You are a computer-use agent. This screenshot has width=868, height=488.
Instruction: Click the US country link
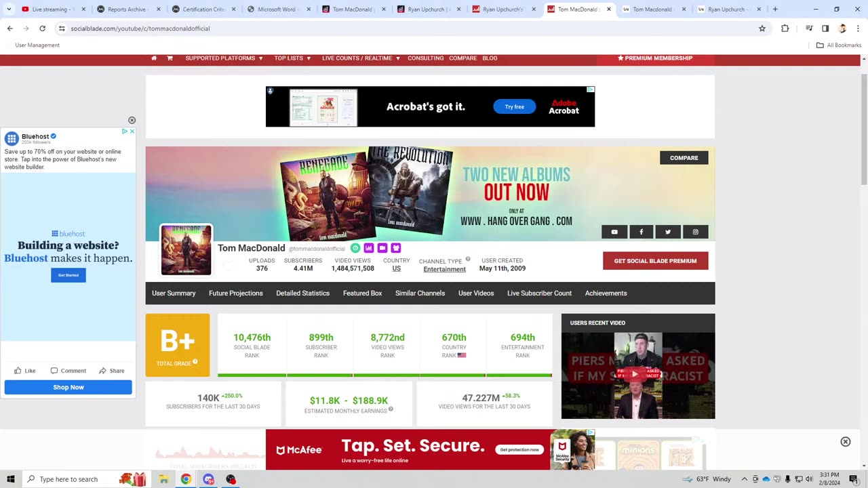pos(396,268)
